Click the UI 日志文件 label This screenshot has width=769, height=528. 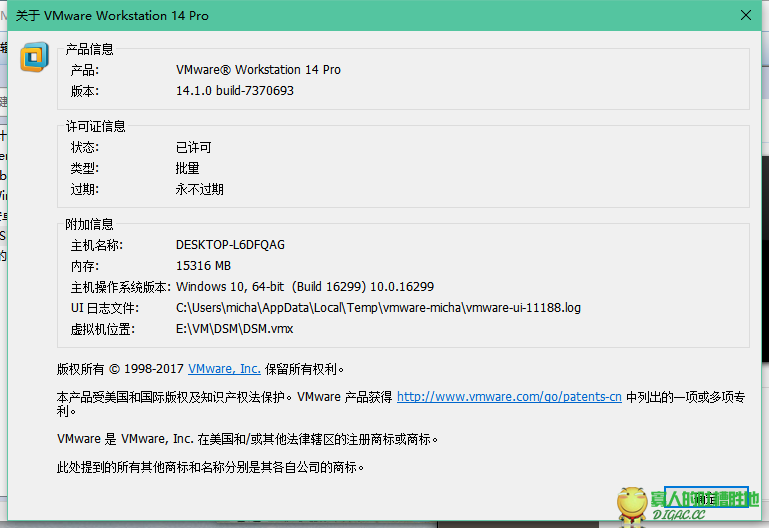[x=105, y=308]
